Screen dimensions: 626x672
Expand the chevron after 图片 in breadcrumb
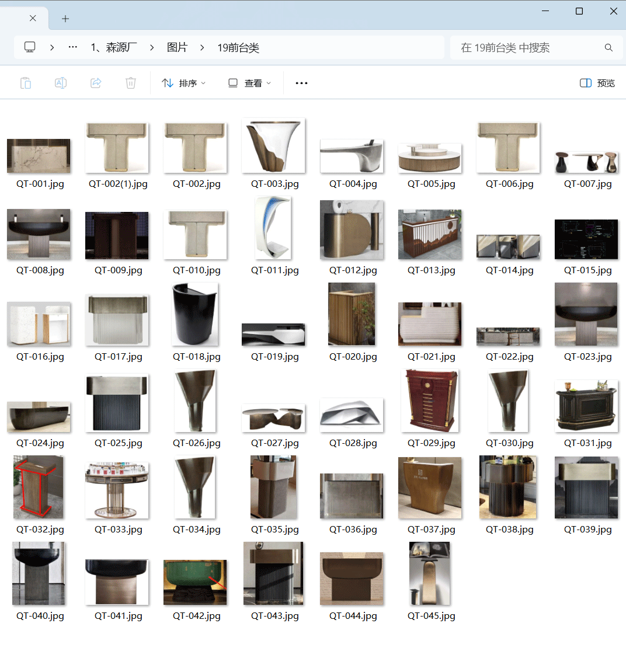click(x=202, y=48)
